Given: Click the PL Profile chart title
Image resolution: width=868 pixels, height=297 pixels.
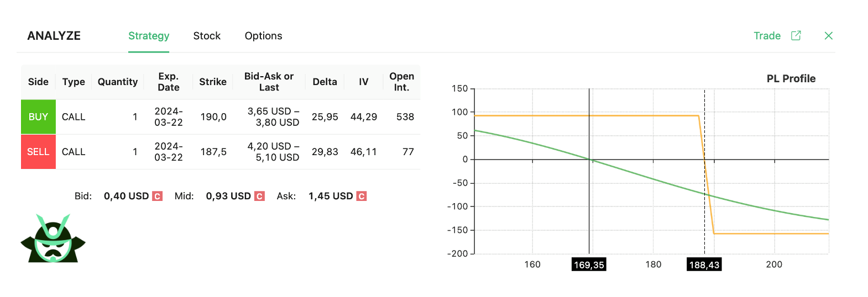Looking at the screenshot, I should tap(791, 78).
